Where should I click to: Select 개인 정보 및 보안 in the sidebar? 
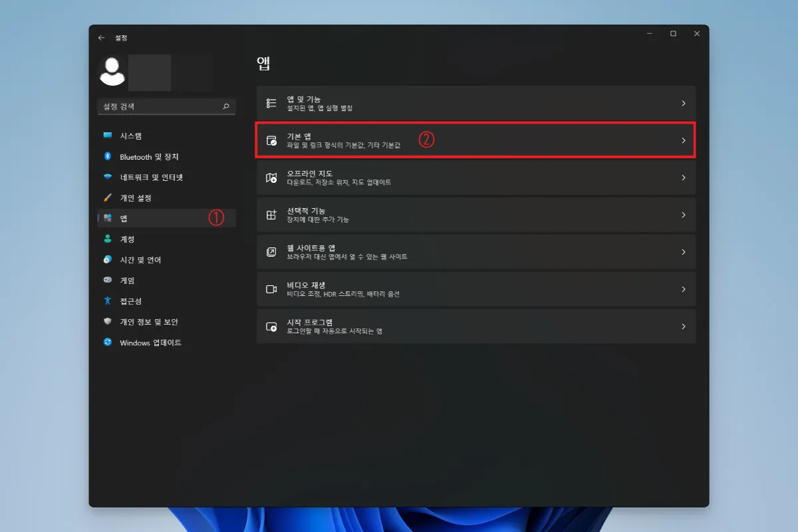(108, 321)
